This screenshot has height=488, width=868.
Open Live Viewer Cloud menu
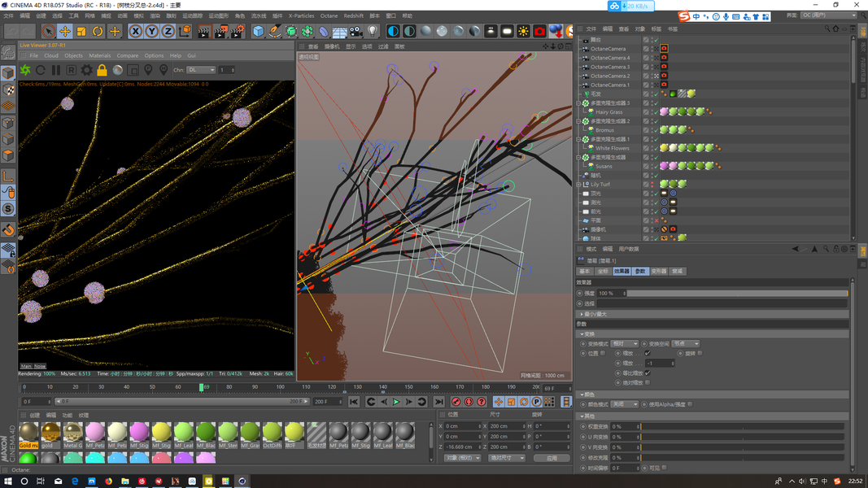[51, 56]
